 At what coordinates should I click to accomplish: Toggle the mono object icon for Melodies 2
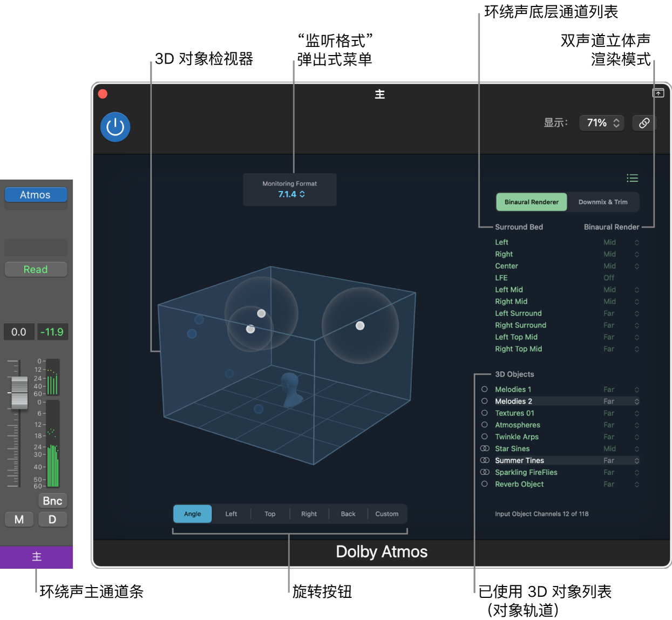click(484, 401)
